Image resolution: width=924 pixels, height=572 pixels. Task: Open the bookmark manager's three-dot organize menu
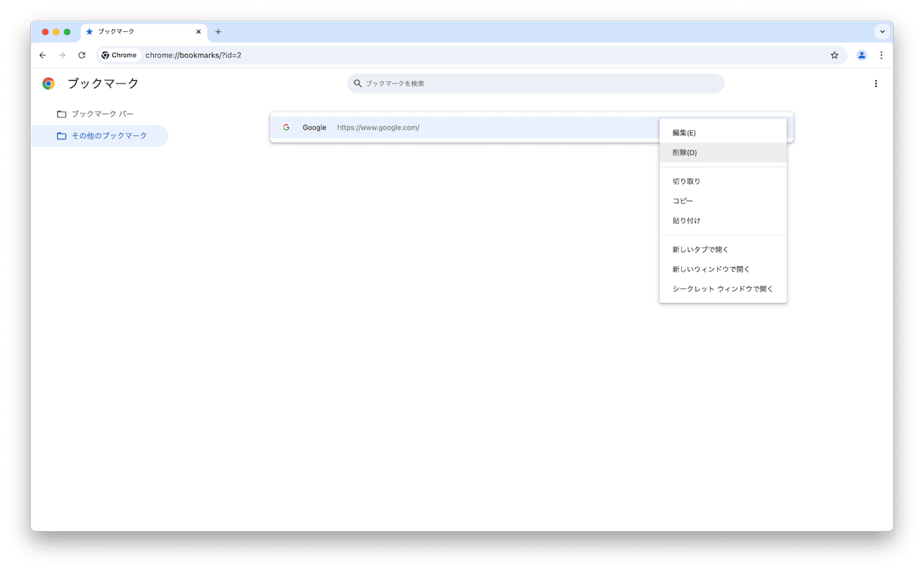tap(876, 83)
